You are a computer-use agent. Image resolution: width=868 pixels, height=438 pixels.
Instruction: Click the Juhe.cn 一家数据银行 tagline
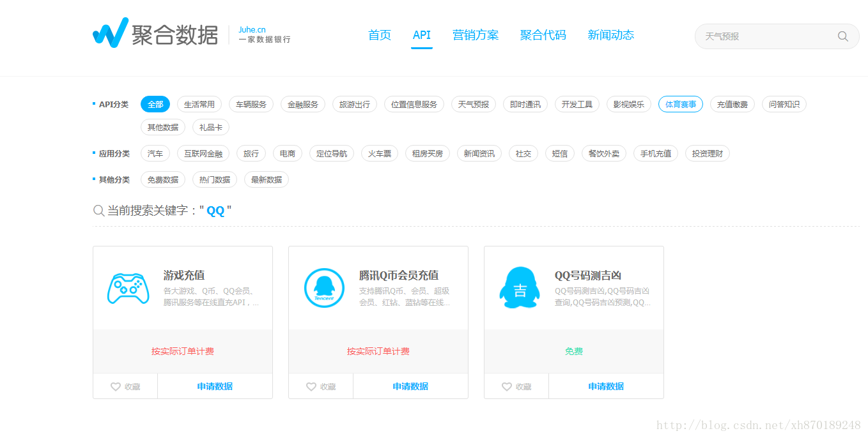click(x=265, y=34)
